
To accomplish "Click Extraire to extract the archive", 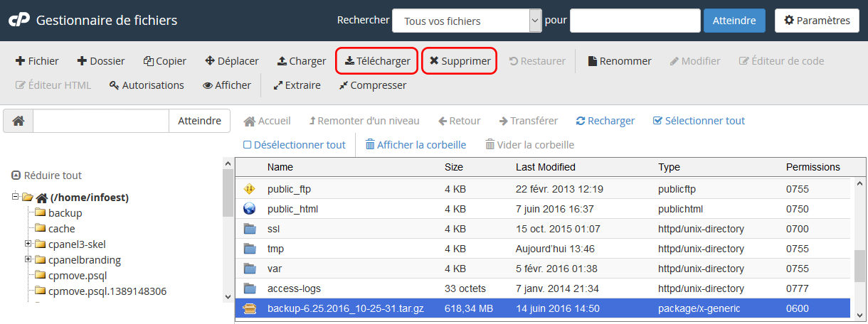I will (x=297, y=85).
